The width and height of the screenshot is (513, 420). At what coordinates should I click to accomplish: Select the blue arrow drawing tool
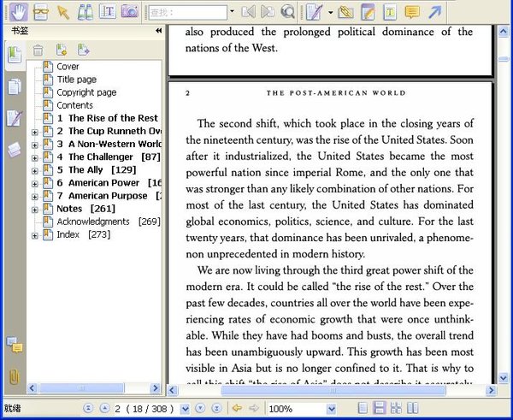click(435, 13)
